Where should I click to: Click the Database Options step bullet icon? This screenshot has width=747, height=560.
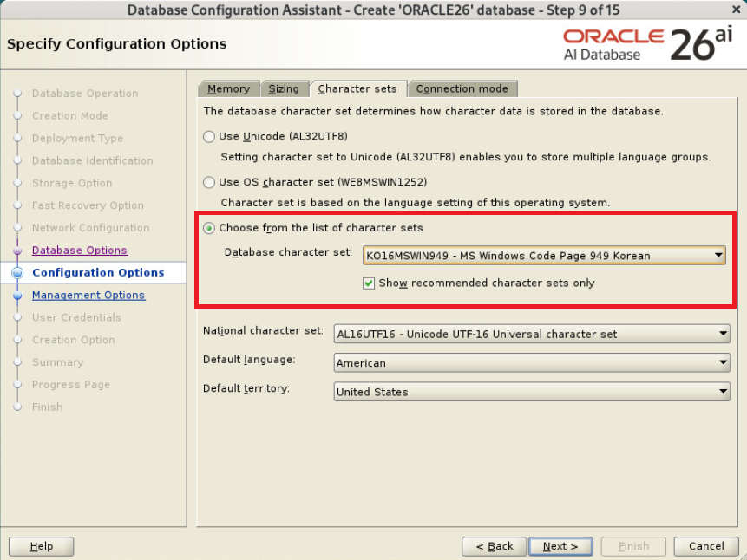(17, 251)
